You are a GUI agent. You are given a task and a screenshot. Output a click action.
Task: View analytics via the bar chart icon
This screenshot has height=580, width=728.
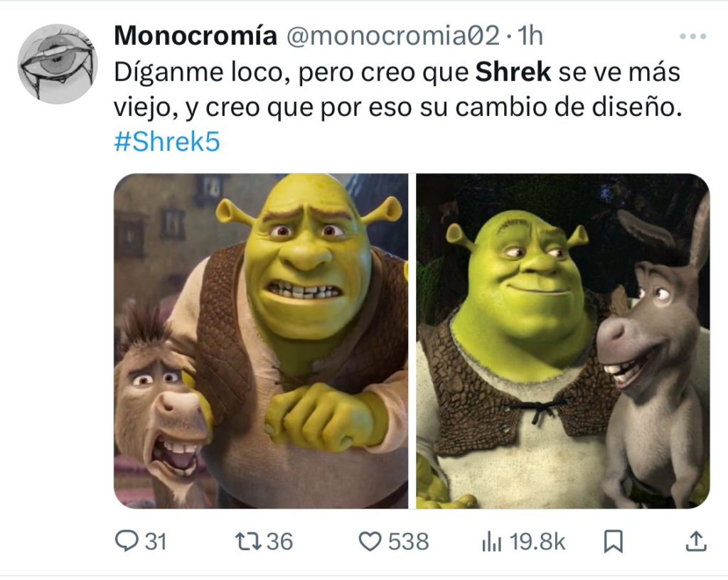click(x=492, y=542)
